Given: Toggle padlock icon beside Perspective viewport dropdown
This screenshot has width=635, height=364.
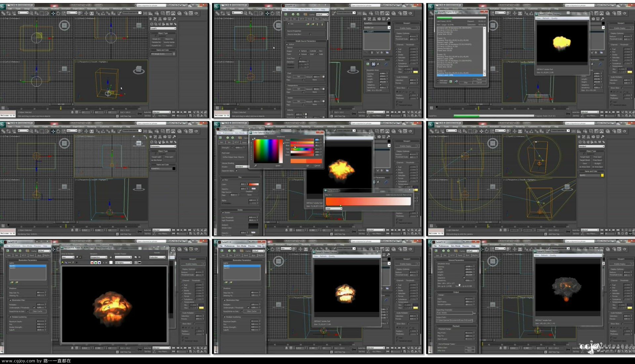Looking at the screenshot, I should coord(110,257).
